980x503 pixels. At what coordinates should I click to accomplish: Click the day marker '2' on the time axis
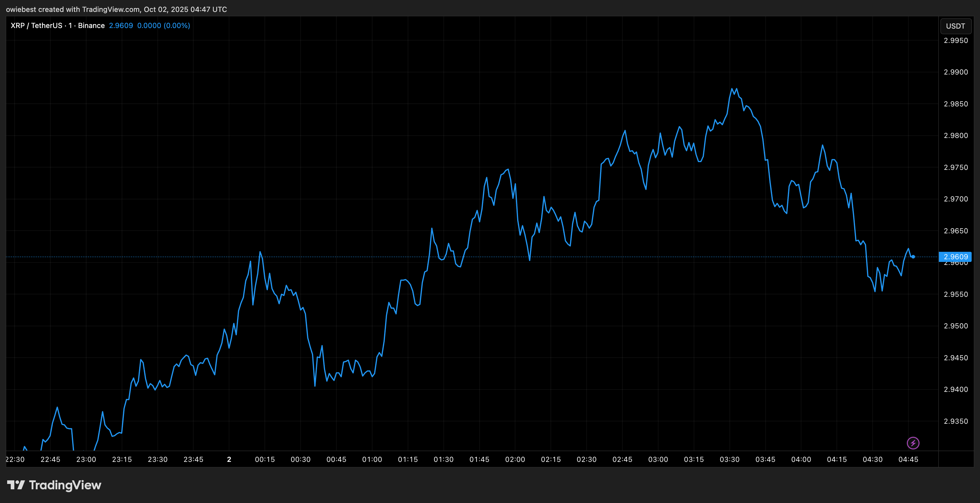coord(229,459)
